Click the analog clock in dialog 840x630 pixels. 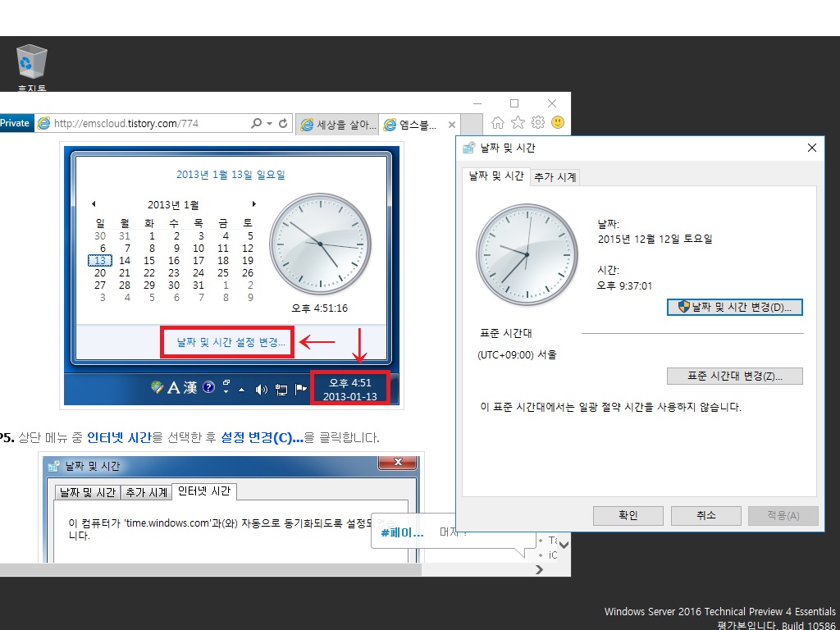point(527,254)
